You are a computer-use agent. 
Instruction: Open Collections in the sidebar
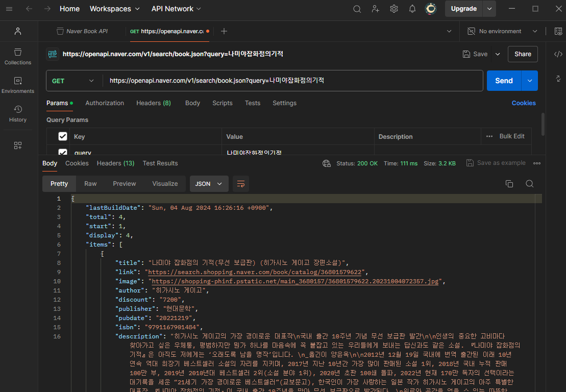coord(18,57)
